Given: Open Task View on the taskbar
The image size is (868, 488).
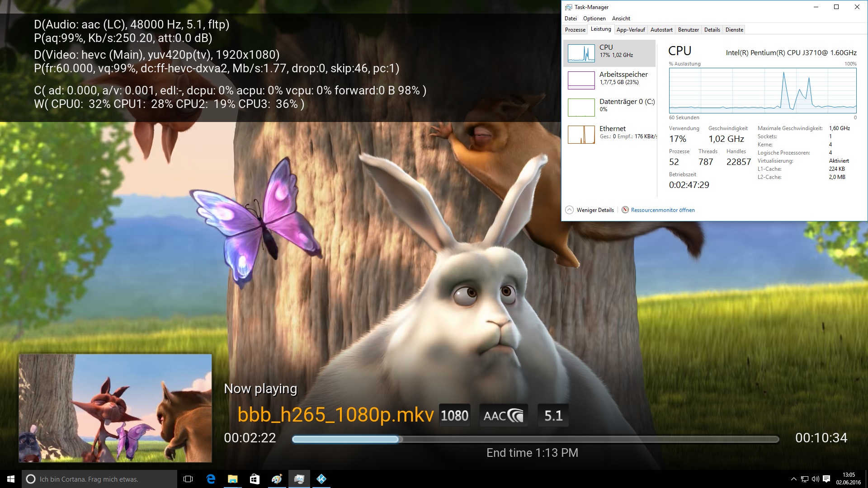Looking at the screenshot, I should (188, 479).
